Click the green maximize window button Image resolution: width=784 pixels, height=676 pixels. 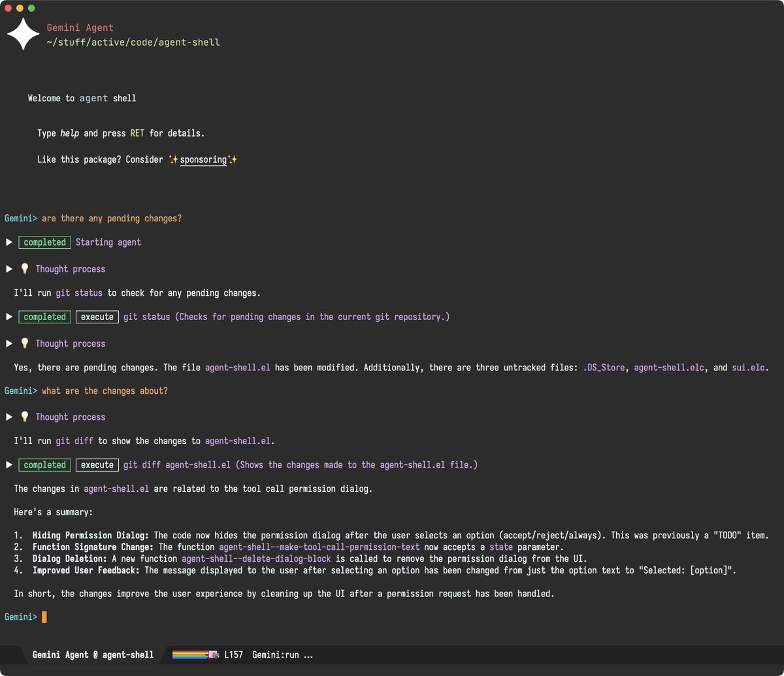pos(31,8)
